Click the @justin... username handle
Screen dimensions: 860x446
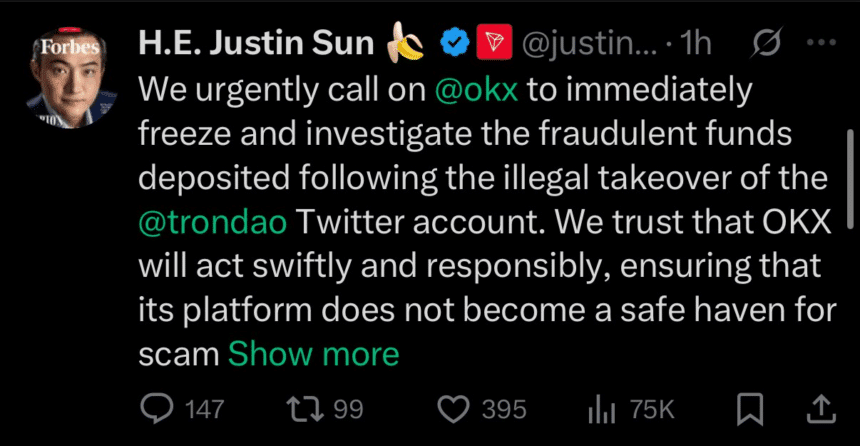coord(590,43)
